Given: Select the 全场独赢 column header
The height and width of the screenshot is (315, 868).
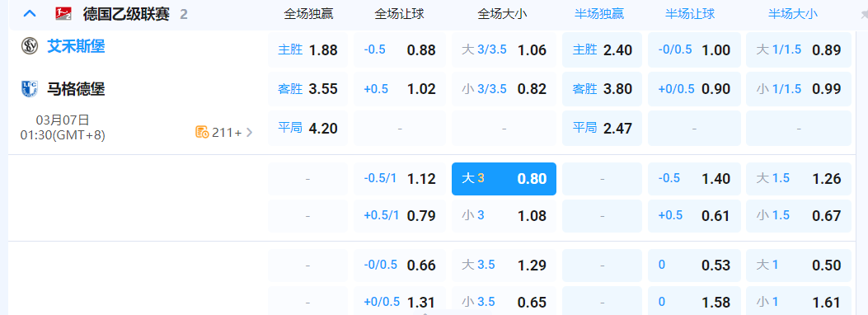Looking at the screenshot, I should pyautogui.click(x=308, y=14).
